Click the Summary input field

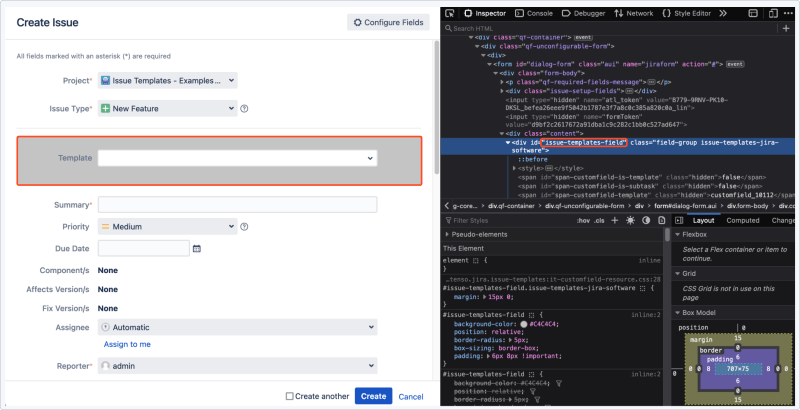(237, 204)
